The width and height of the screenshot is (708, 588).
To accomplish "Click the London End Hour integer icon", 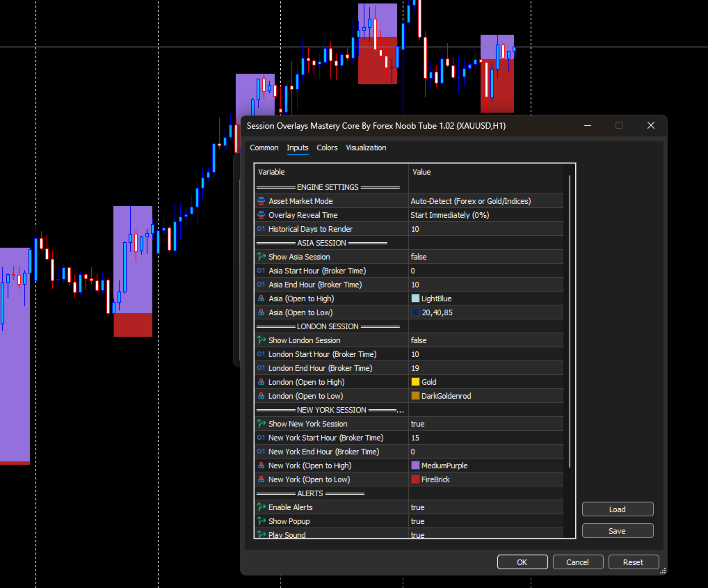I will (x=261, y=368).
